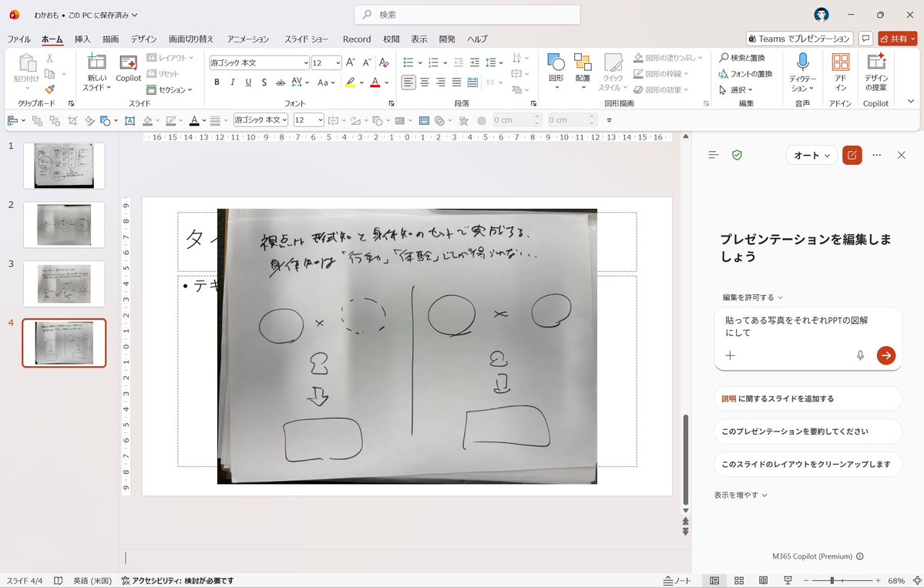This screenshot has width=924, height=588.
Task: Open the Record tab
Action: 357,39
